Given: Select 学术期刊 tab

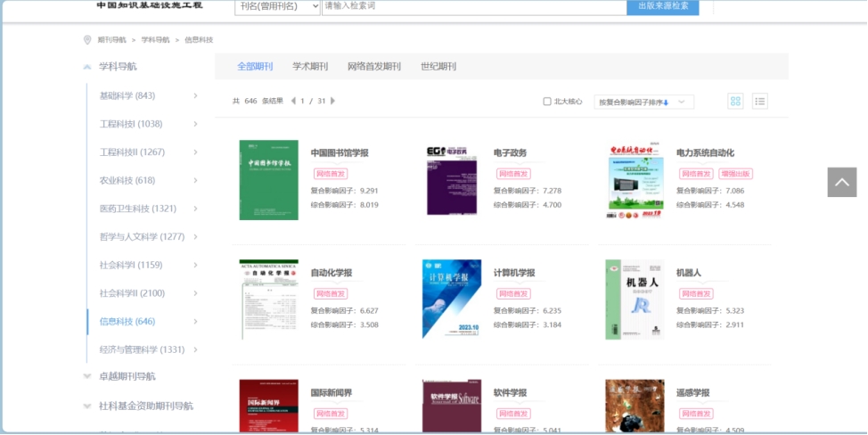Looking at the screenshot, I should (x=310, y=67).
